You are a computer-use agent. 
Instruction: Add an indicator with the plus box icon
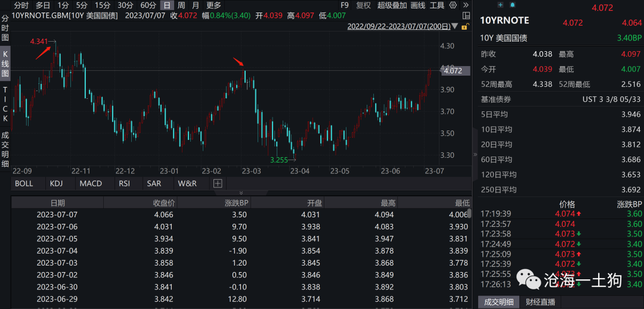[x=217, y=183]
